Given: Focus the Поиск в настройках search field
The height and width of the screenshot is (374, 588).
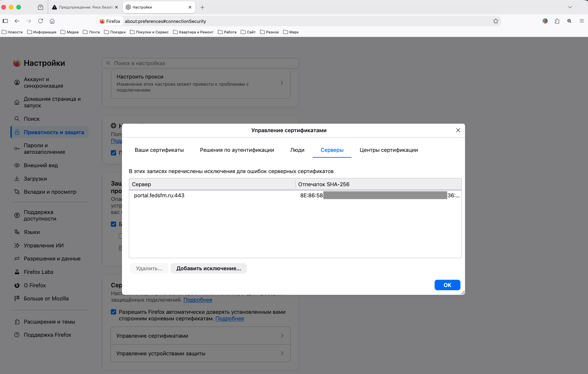Looking at the screenshot, I should pyautogui.click(x=200, y=63).
